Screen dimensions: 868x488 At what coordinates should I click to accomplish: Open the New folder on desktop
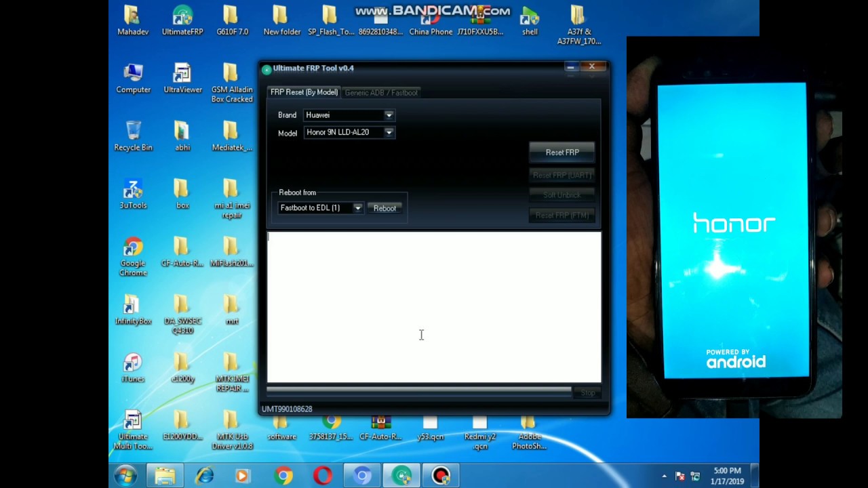click(281, 21)
